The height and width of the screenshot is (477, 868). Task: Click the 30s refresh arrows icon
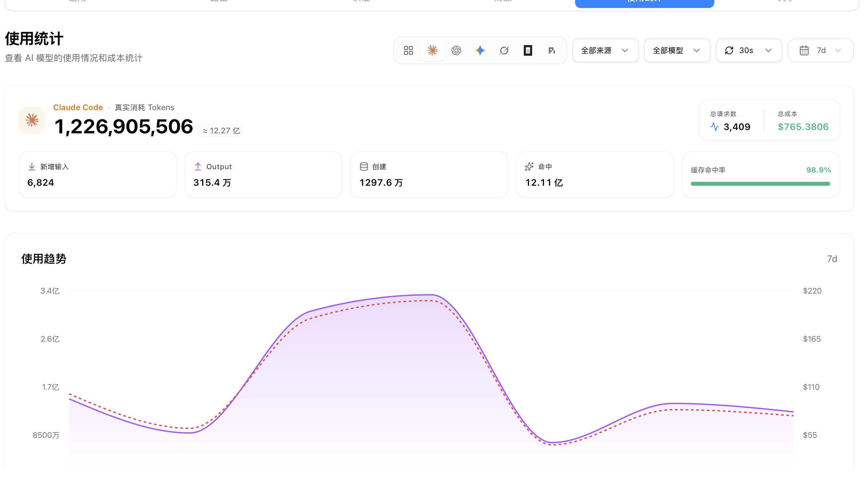pos(729,50)
